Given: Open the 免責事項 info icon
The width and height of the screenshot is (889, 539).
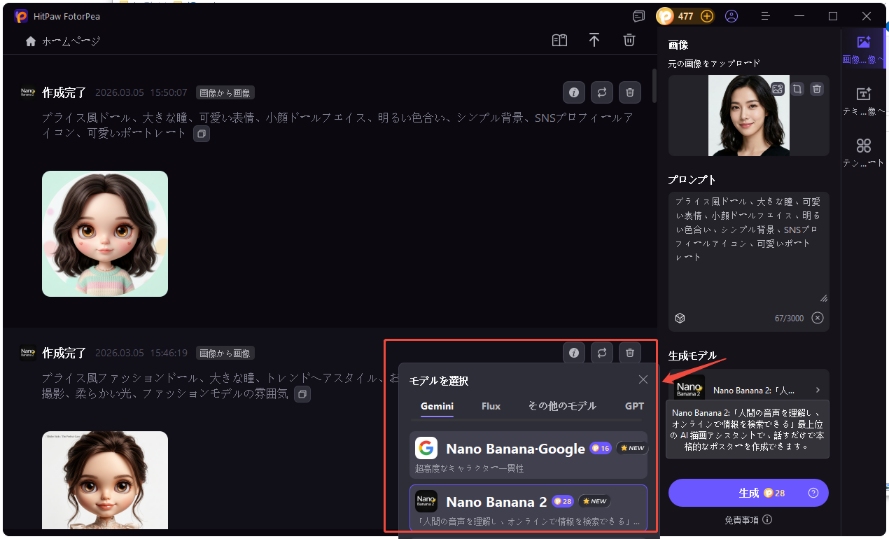Looking at the screenshot, I should pos(767,520).
